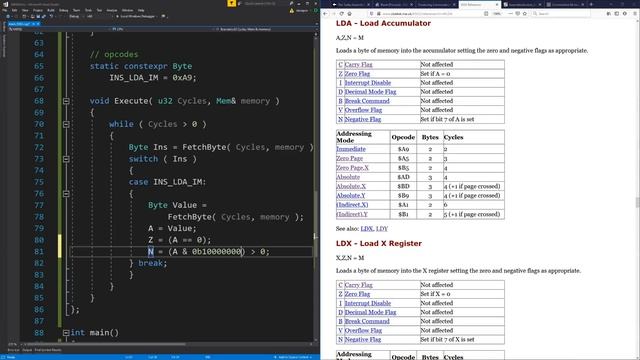Follow the LDY see-also link

[x=382, y=229]
